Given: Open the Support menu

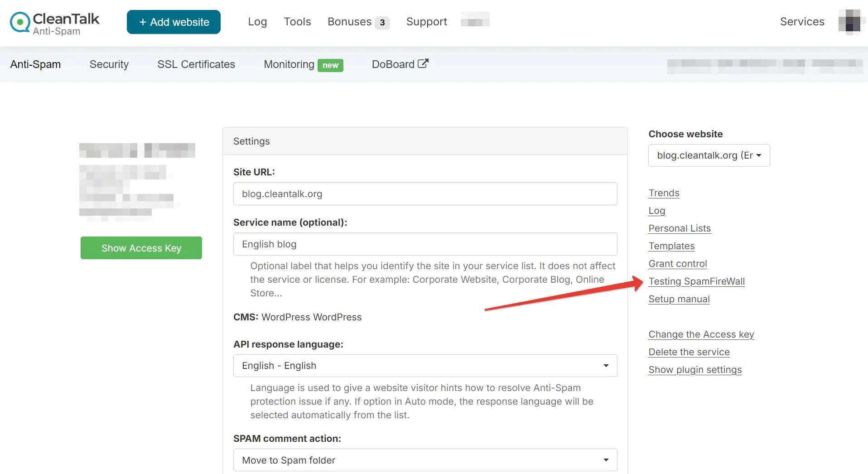Looking at the screenshot, I should click(x=426, y=22).
